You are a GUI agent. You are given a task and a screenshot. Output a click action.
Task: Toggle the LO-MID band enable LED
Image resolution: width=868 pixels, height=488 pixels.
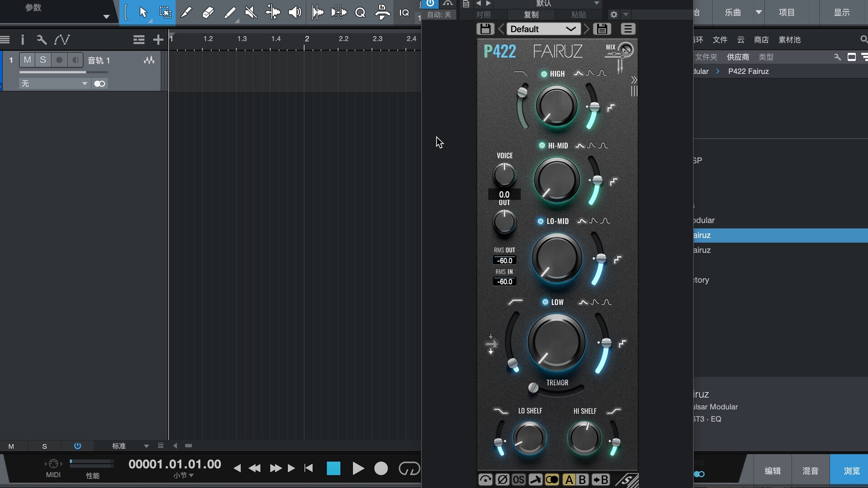[540, 221]
